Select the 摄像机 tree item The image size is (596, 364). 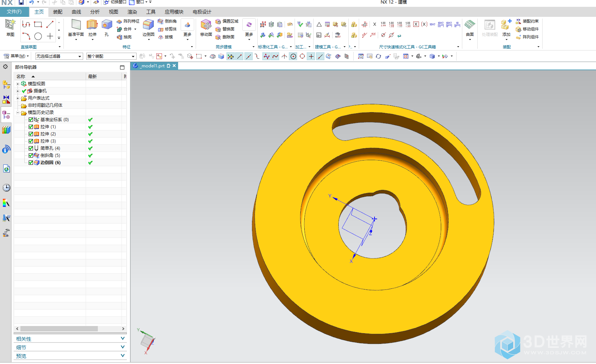(x=40, y=91)
